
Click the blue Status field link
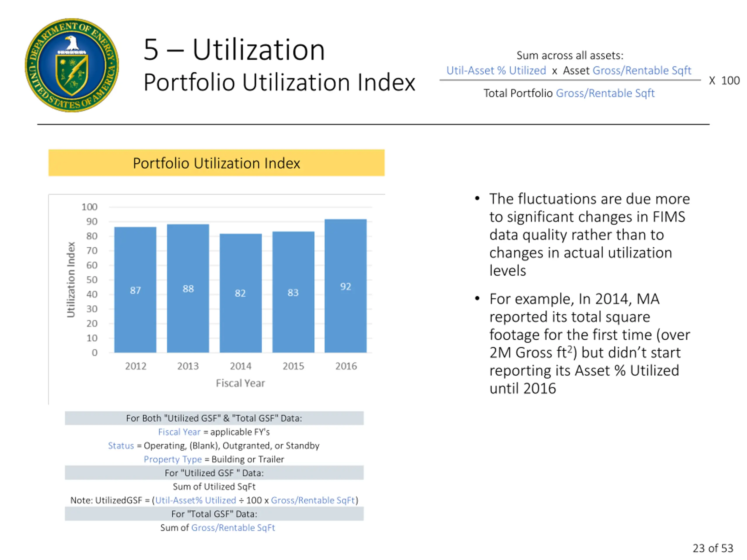[x=121, y=446]
